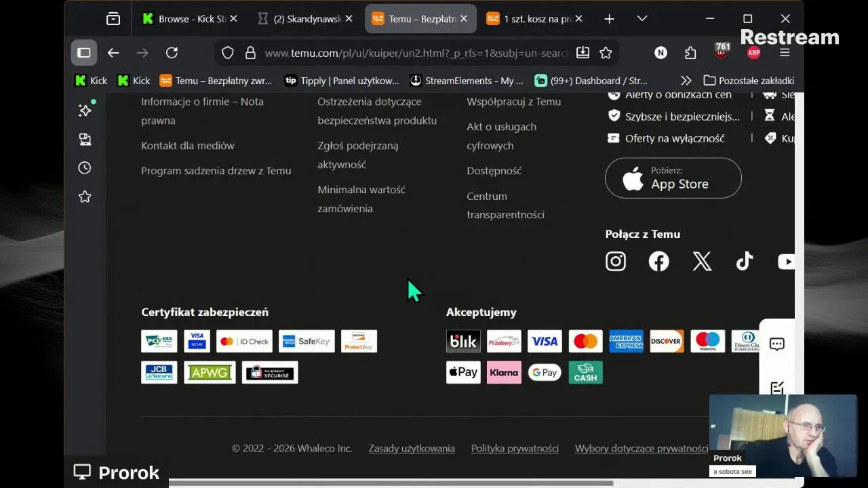Click the Visa Secure certificate badge
The height and width of the screenshot is (488, 868).
pyautogui.click(x=197, y=342)
